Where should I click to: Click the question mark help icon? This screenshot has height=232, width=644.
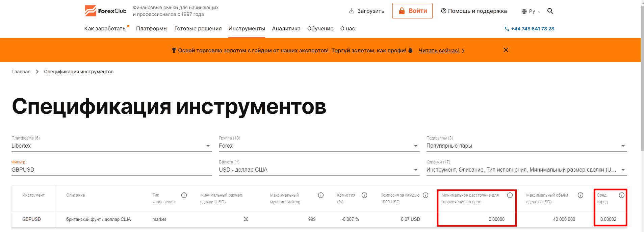444,11
